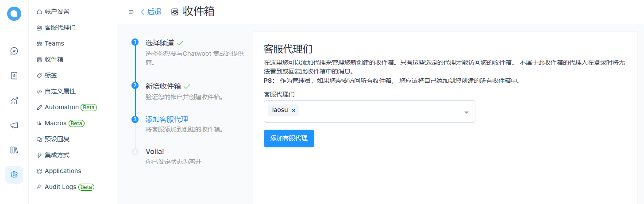This screenshot has width=644, height=204.
Task: Open the Reports chart icon
Action: 14,100
